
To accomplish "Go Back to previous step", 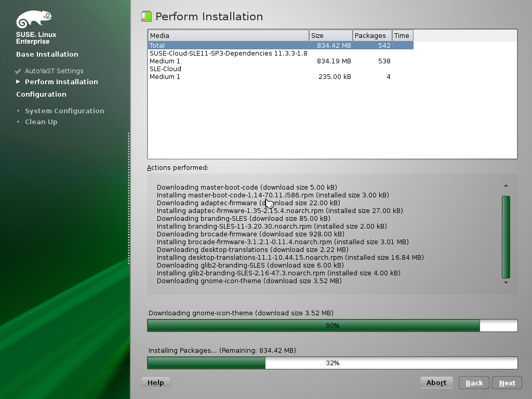I will pyautogui.click(x=474, y=383).
